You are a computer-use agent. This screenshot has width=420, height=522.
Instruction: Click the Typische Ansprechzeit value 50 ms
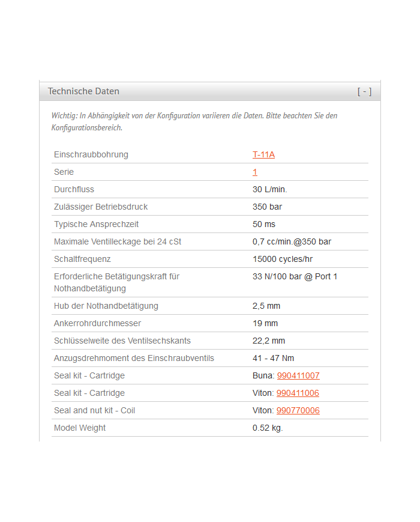point(264,224)
